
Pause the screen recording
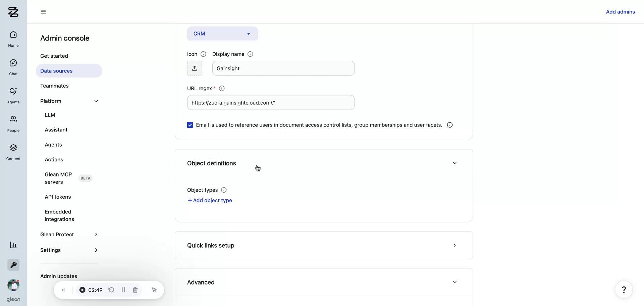(x=123, y=290)
